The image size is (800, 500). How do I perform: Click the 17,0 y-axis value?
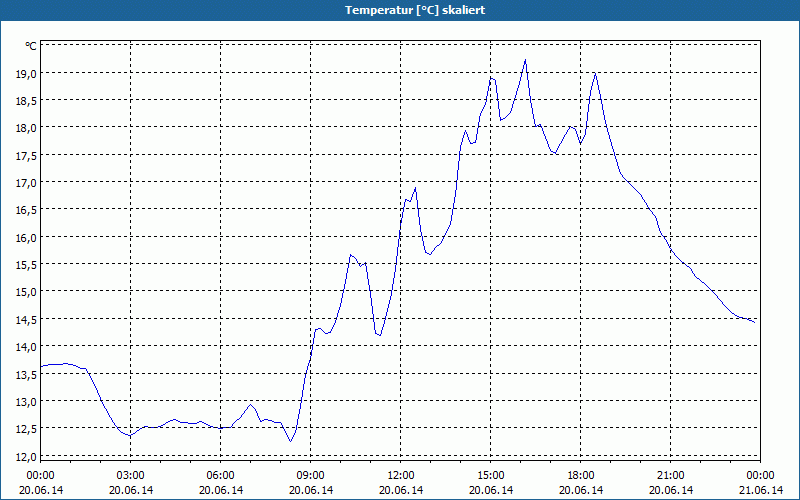point(26,183)
